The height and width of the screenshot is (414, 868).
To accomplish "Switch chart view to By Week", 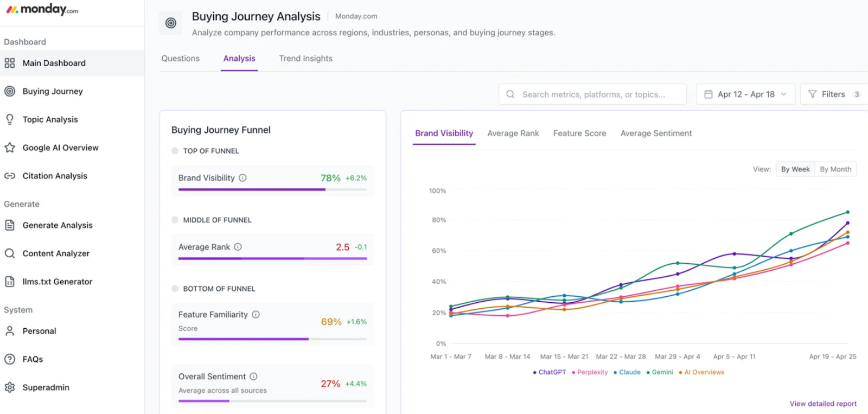I will pos(795,169).
